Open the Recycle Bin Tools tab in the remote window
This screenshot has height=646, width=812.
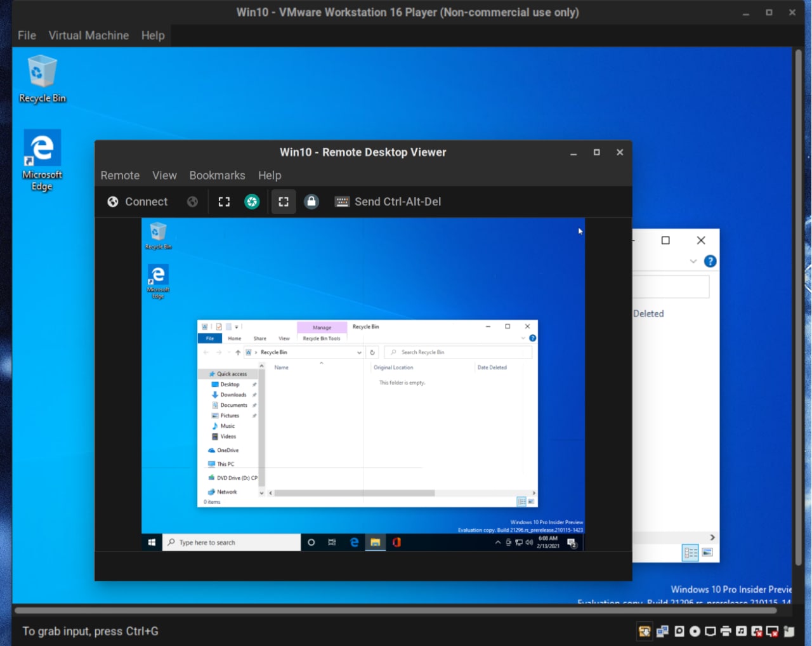tap(322, 338)
